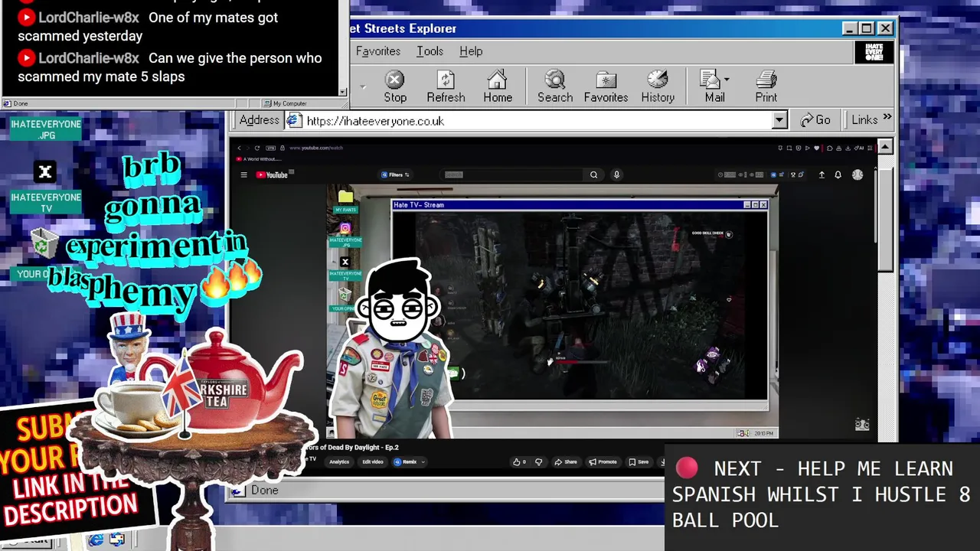Click Instagram icon in Hate TV video
980x551 pixels.
(x=345, y=228)
